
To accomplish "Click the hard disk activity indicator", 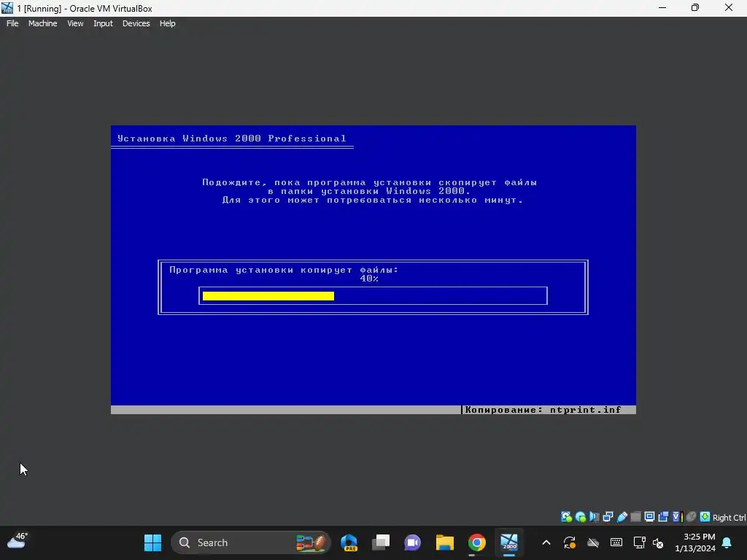I will (566, 517).
